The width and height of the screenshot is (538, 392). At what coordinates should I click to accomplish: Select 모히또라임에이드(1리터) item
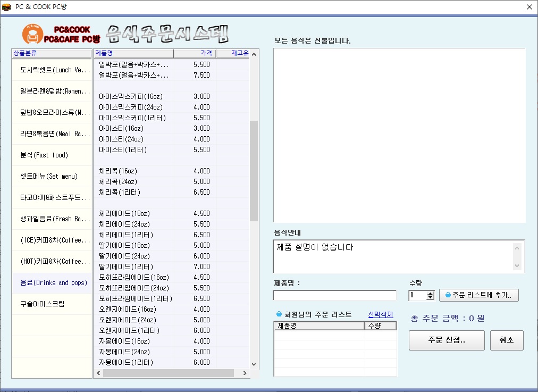tap(172, 298)
